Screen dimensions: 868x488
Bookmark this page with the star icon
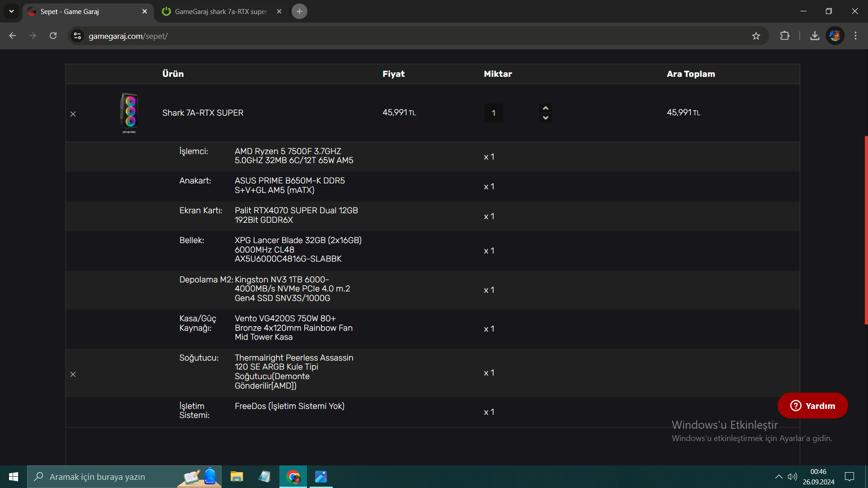click(756, 36)
